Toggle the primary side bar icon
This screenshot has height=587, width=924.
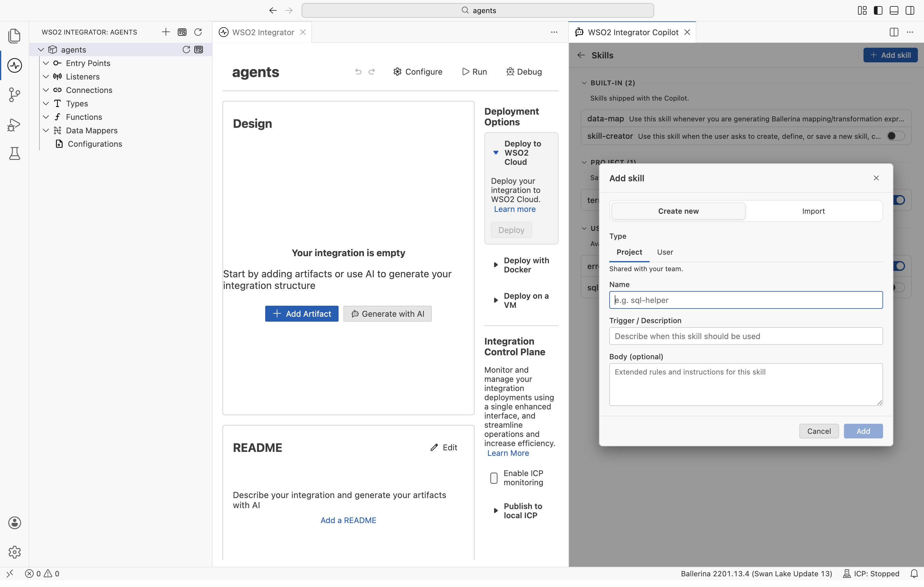pyautogui.click(x=878, y=10)
